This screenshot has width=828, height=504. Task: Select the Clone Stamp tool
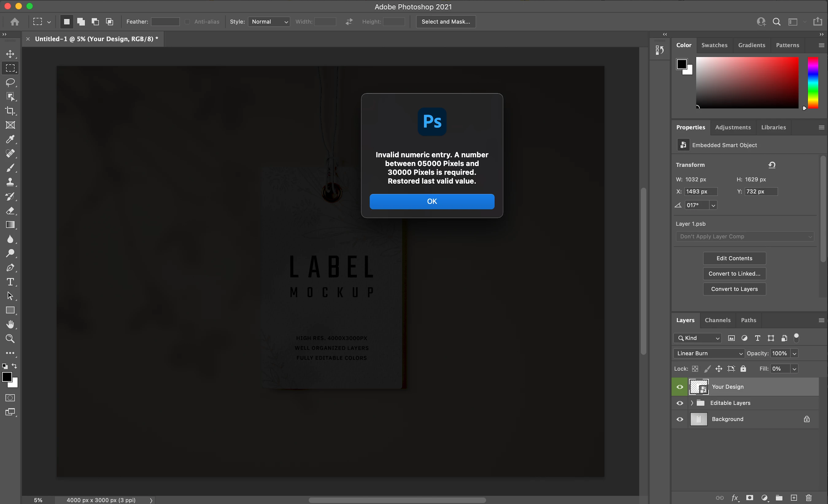[10, 182]
